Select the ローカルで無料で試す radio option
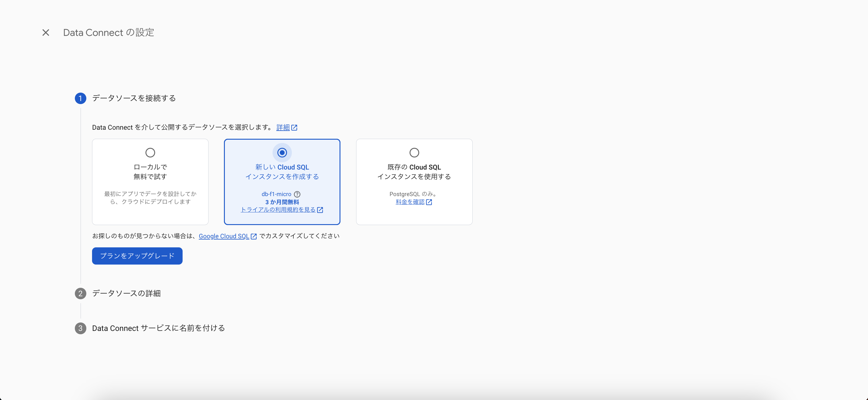868x400 pixels. tap(150, 153)
